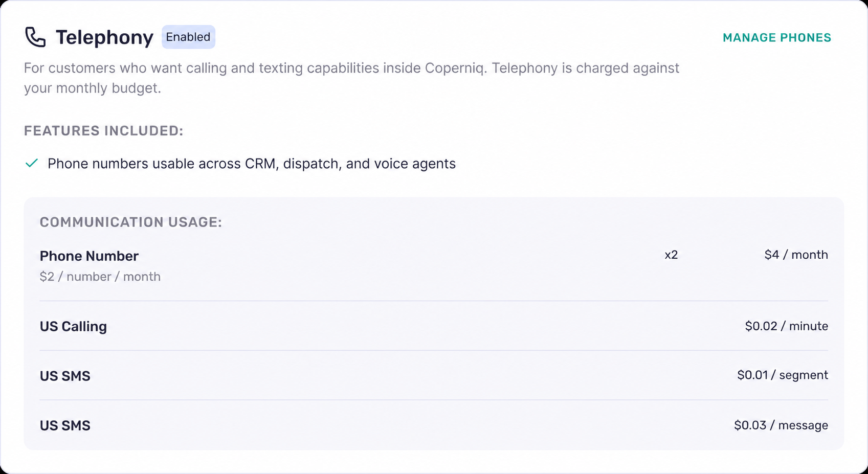Open the MANAGE PHONES link
The height and width of the screenshot is (474, 868).
(x=777, y=37)
